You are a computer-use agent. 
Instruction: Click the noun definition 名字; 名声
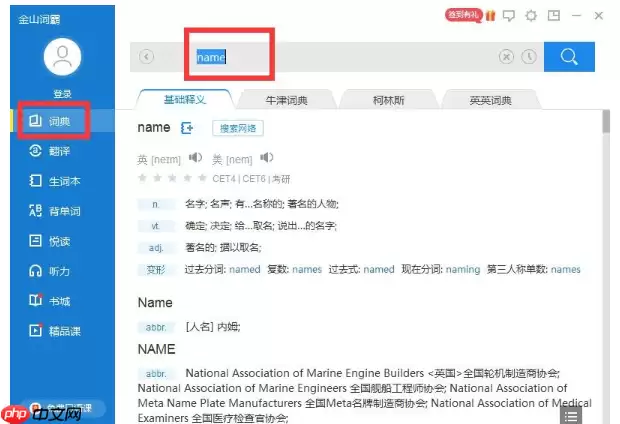[x=262, y=204]
